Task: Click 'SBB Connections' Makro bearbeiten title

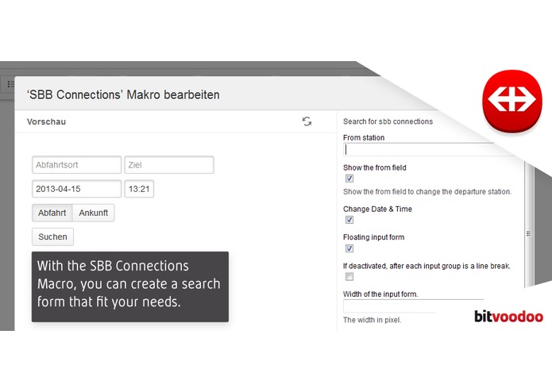Action: [x=123, y=94]
